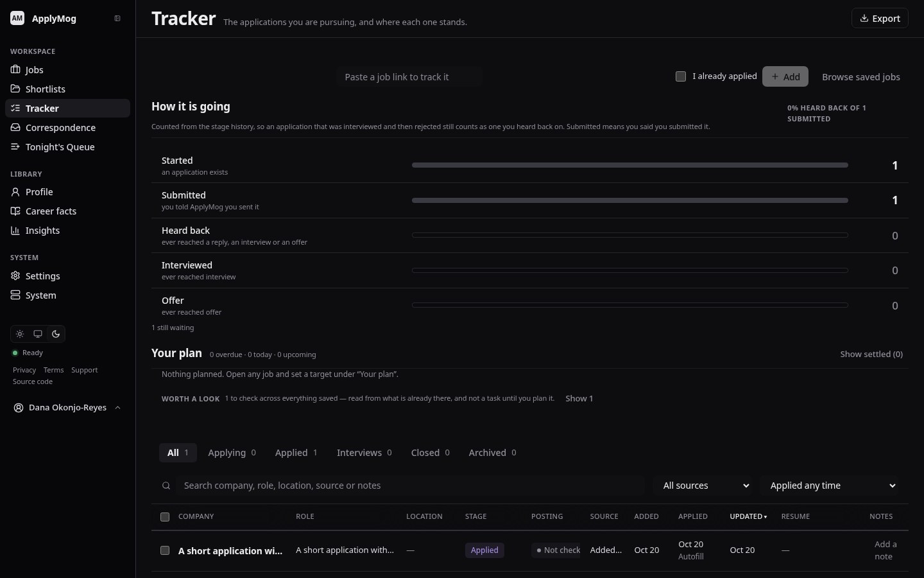Tick the I already applied checkbox
Viewport: 924px width, 578px height.
click(681, 76)
